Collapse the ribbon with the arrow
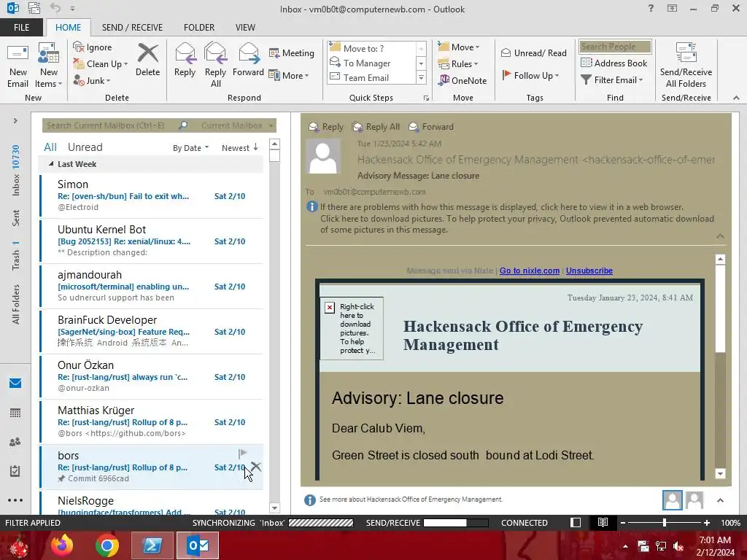Viewport: 747px width, 560px height. [736, 98]
